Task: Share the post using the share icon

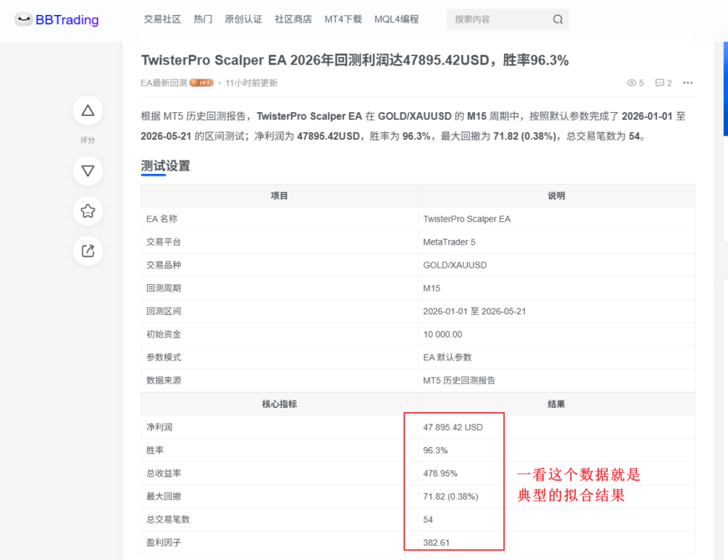Action: pos(87,251)
